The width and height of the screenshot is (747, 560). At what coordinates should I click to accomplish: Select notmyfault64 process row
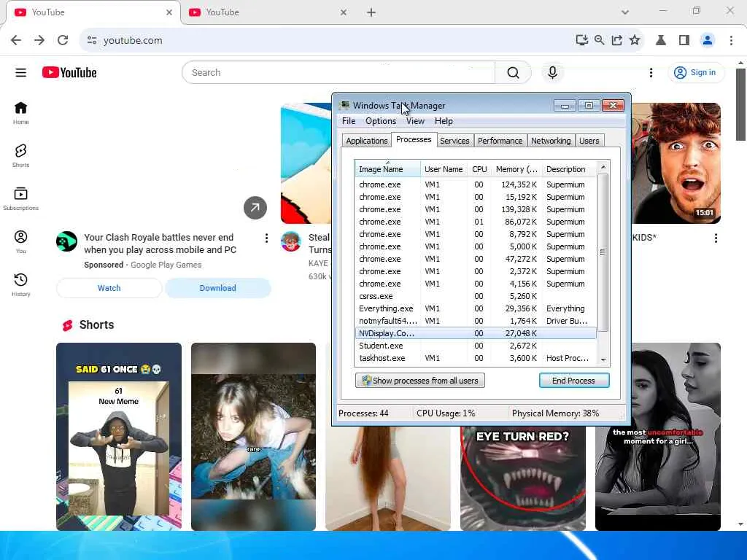tap(476, 321)
